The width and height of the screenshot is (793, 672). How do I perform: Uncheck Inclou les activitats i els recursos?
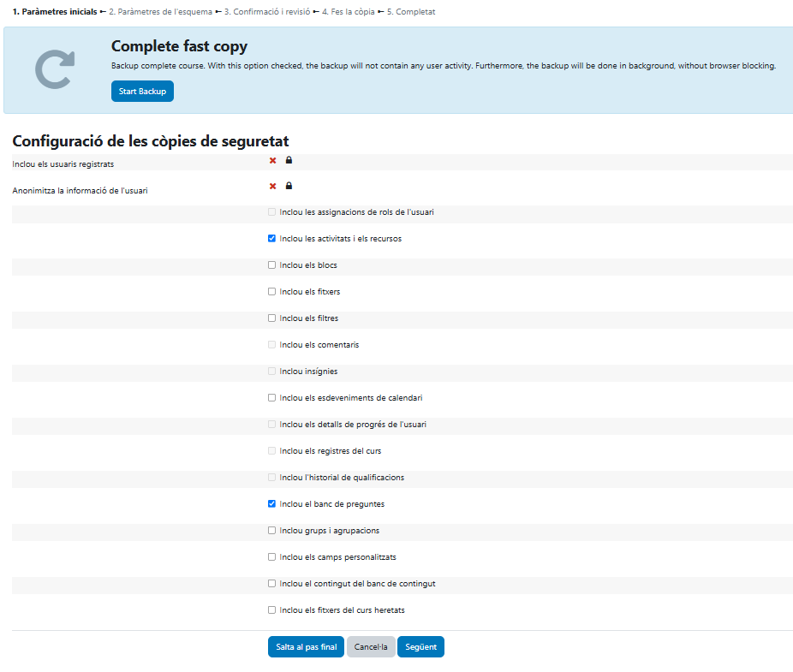(x=272, y=239)
